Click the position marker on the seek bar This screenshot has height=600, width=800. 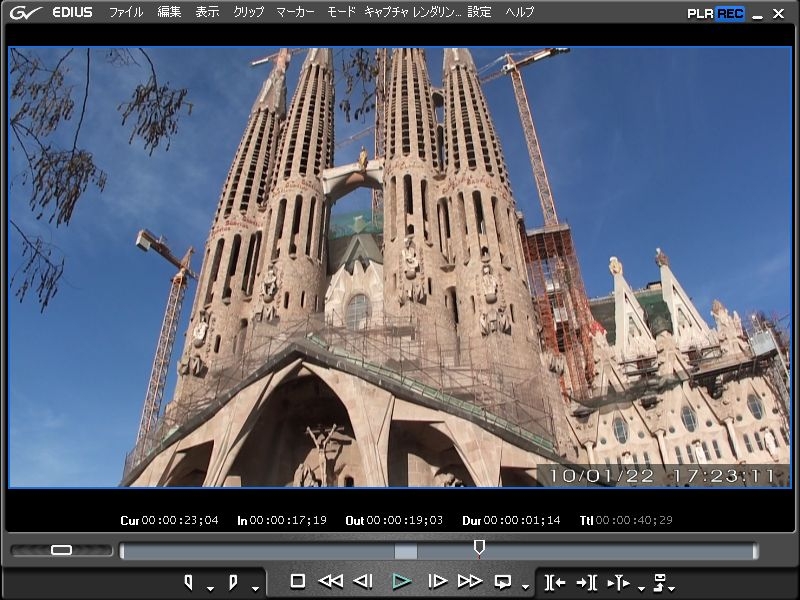coord(479,547)
